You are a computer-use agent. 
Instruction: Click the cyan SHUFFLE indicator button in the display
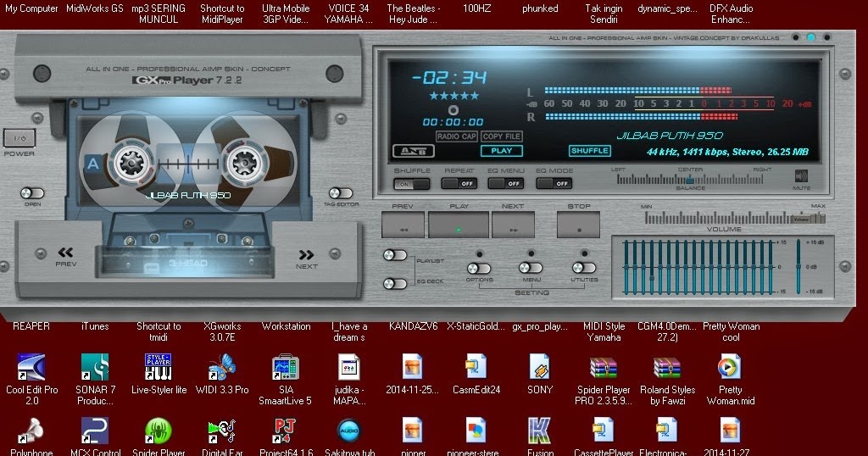(590, 151)
